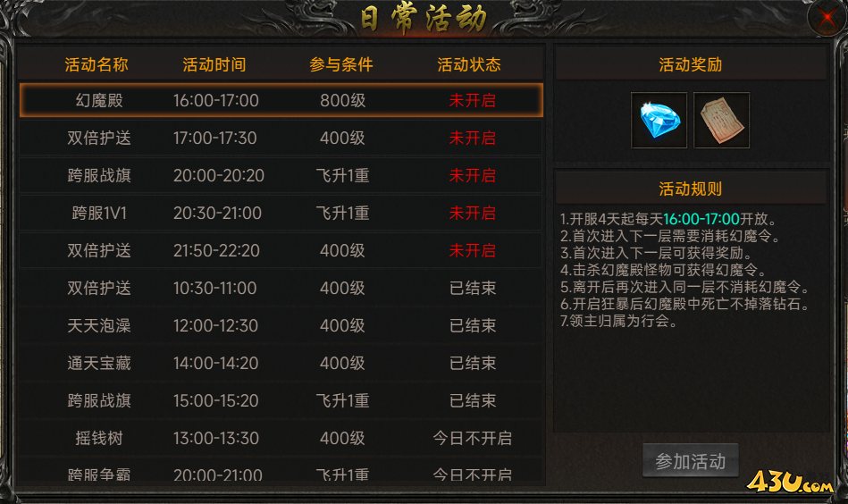The height and width of the screenshot is (504, 848).
Task: Click the 参与条件 column header
Action: (341, 65)
